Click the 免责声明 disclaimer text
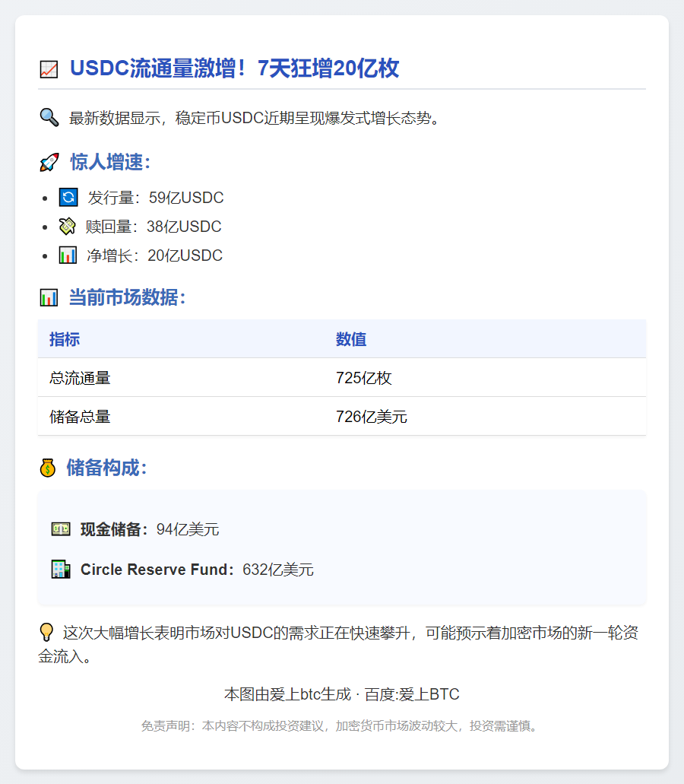 click(341, 726)
